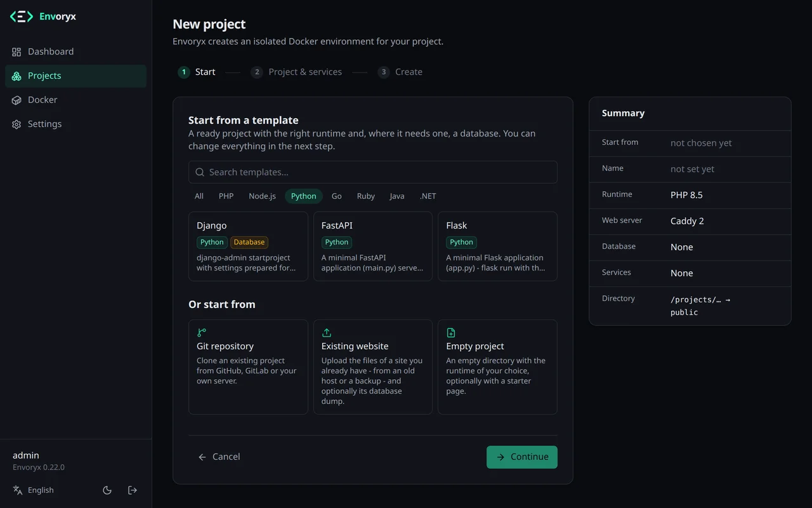Click the Settings gear icon
Screen dimensions: 812x508
coord(16,124)
